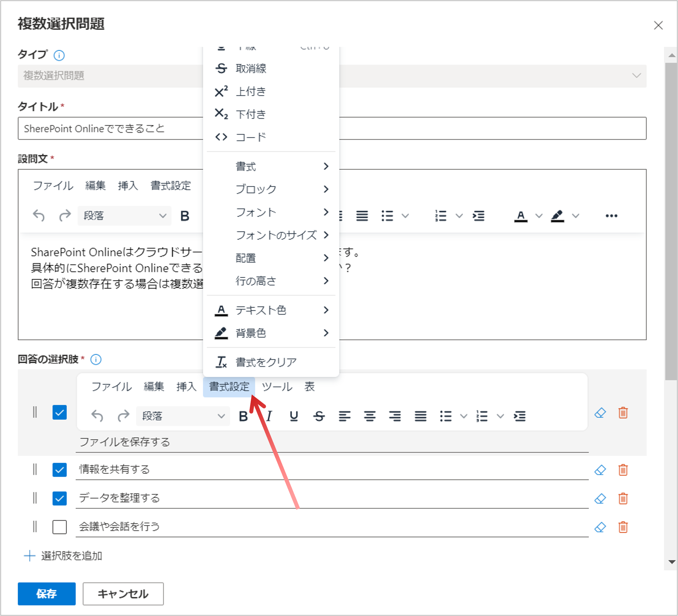The height and width of the screenshot is (616, 678).
Task: Delete the 会議や会話を行う choice
Action: pyautogui.click(x=623, y=527)
